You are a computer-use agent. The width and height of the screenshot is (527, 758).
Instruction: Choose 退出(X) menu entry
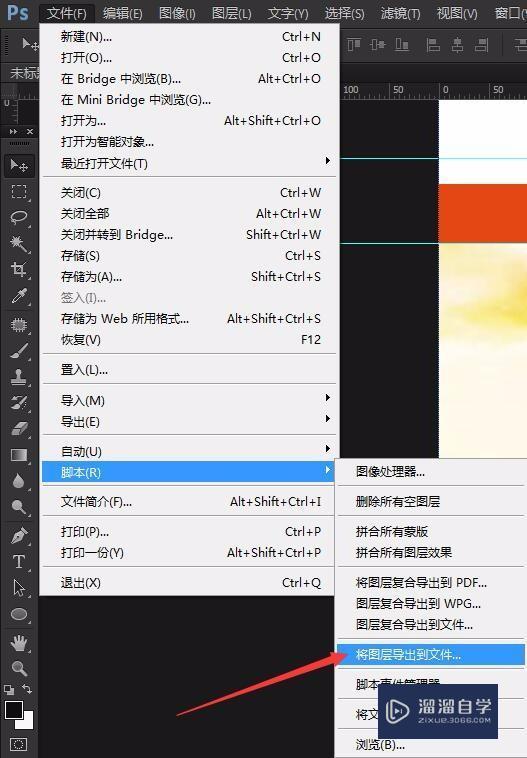click(189, 583)
